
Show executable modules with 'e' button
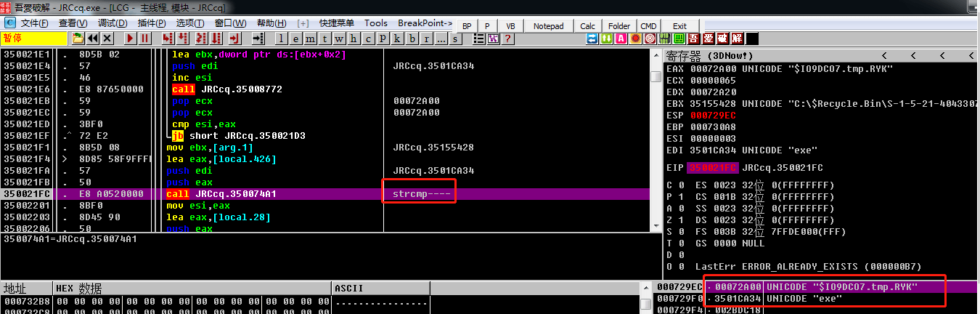click(295, 39)
